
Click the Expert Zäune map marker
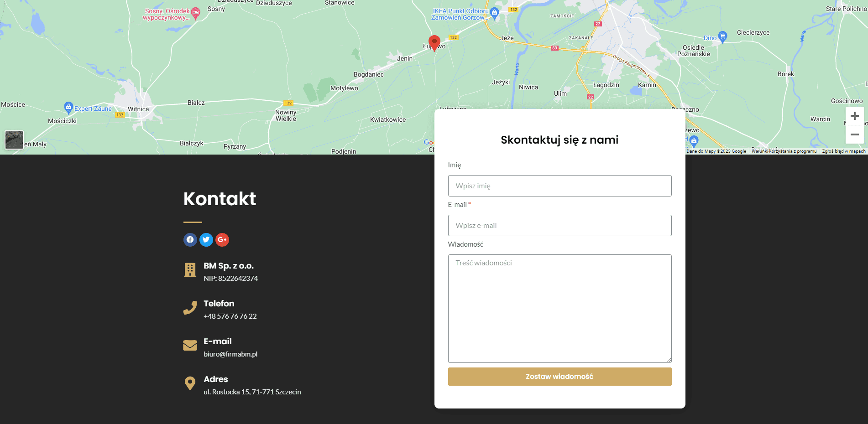(68, 107)
